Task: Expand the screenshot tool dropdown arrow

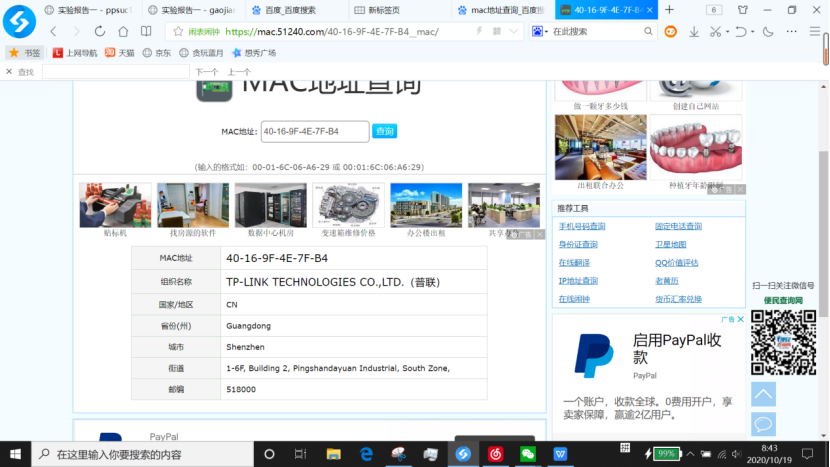Action: [727, 32]
